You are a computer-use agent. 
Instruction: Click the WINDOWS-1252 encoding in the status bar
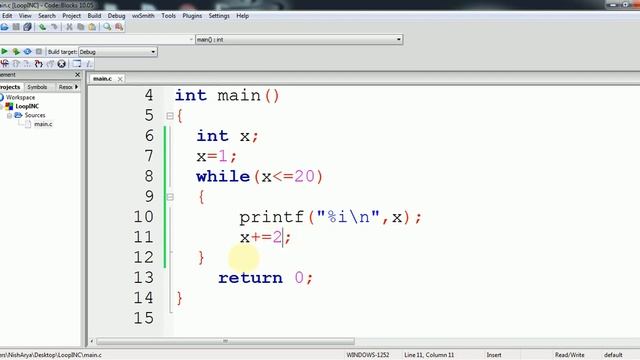click(368, 355)
